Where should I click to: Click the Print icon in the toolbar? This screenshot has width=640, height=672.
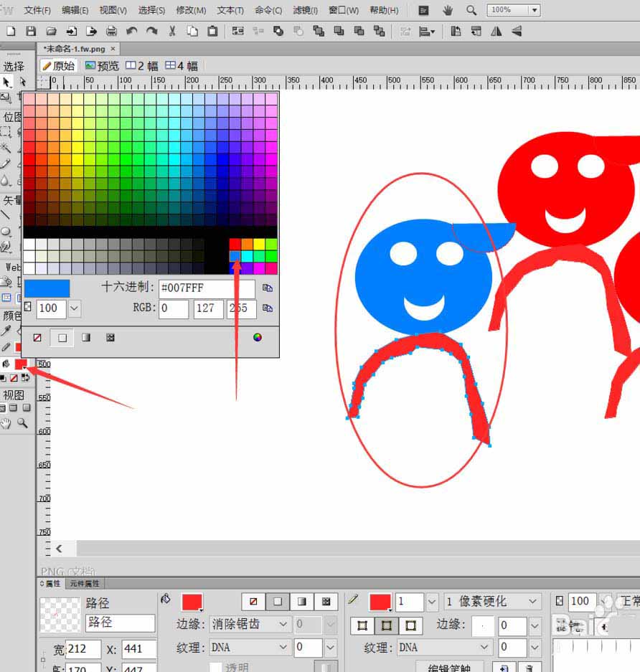pos(111,32)
